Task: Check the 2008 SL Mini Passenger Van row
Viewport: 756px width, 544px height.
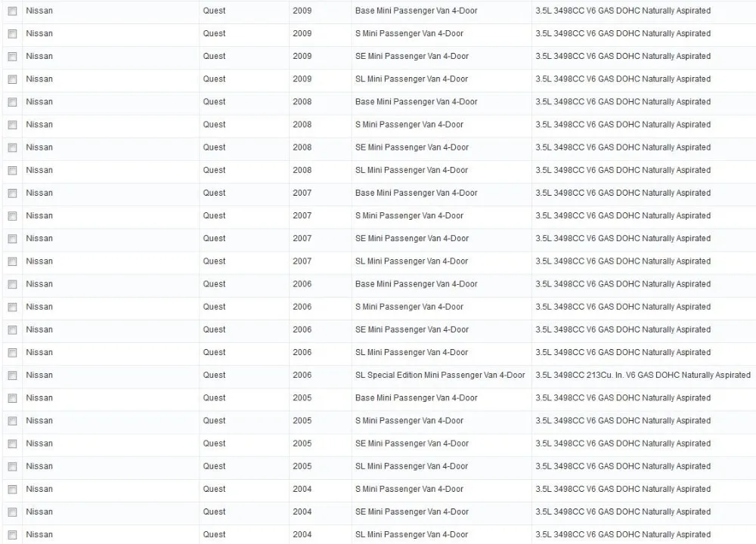Action: click(x=13, y=171)
